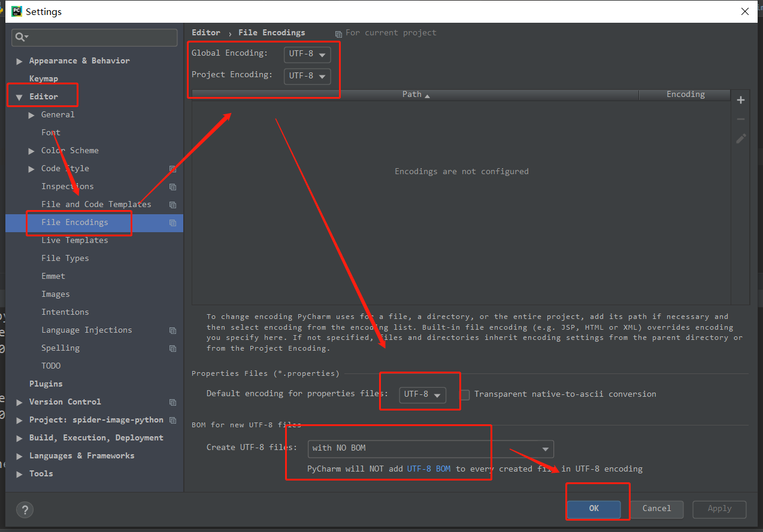Select Keymap settings

44,78
